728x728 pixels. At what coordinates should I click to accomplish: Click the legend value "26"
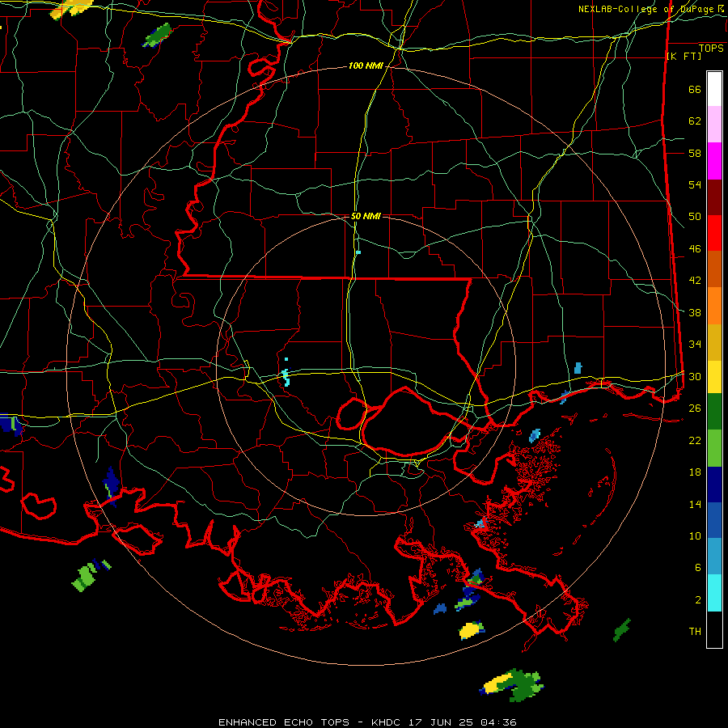pos(695,408)
